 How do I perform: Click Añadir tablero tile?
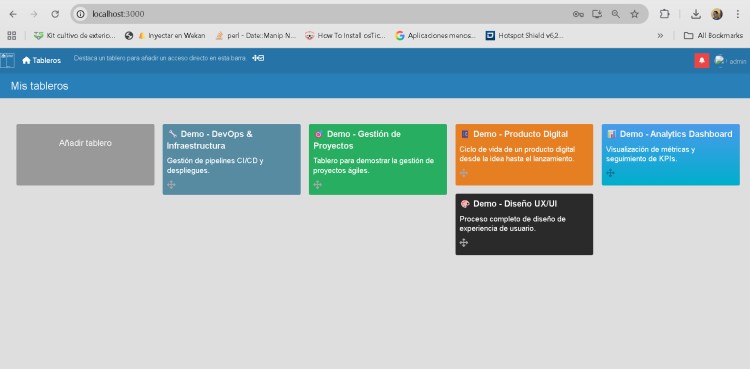point(85,155)
